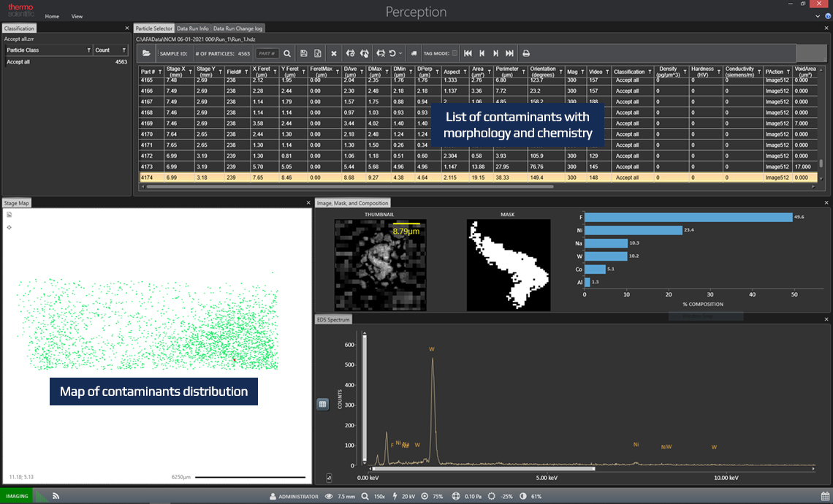Click the eye working distance icon
The width and height of the screenshot is (833, 504).
tap(329, 496)
